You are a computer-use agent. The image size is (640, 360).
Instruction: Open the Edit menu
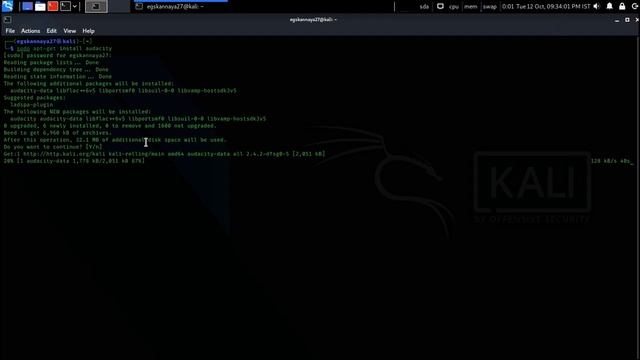click(x=51, y=31)
